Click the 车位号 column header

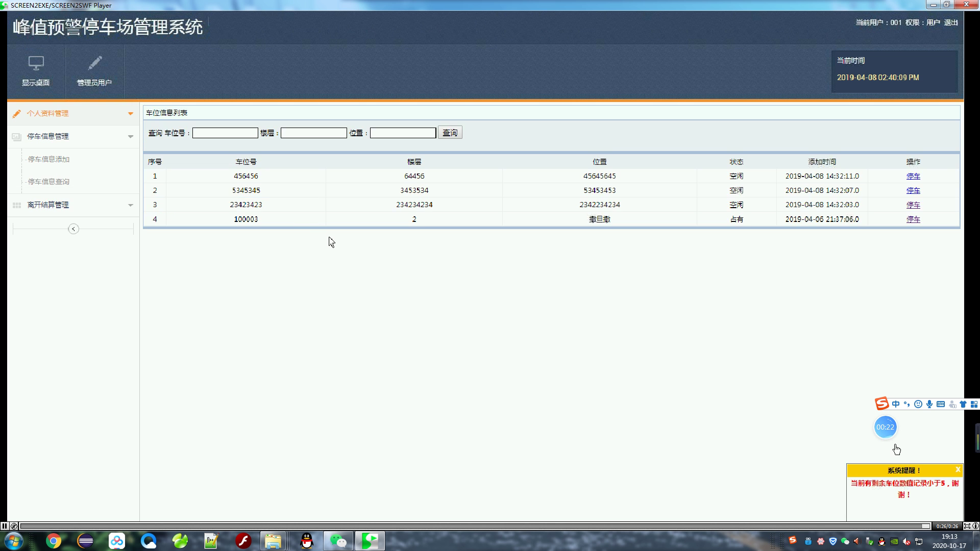coord(246,162)
